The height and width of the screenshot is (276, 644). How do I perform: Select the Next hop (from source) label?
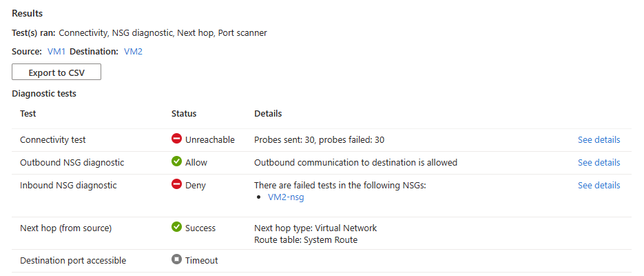click(65, 228)
